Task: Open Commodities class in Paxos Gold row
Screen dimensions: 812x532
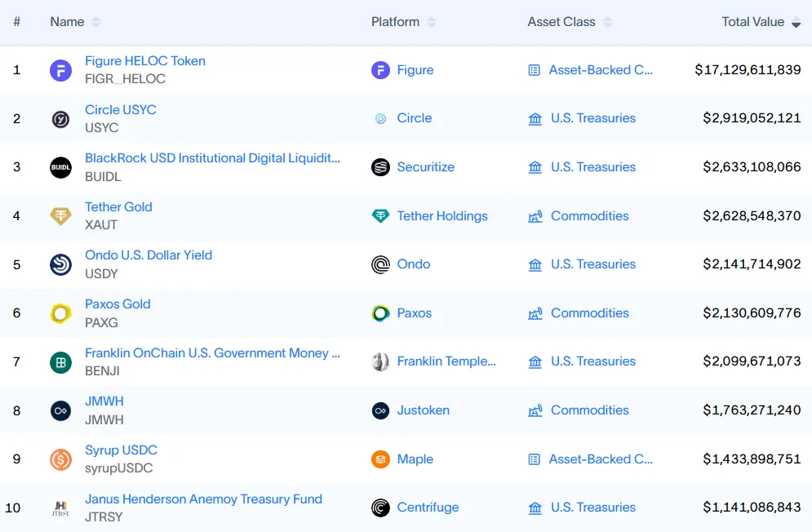Action: [x=590, y=313]
